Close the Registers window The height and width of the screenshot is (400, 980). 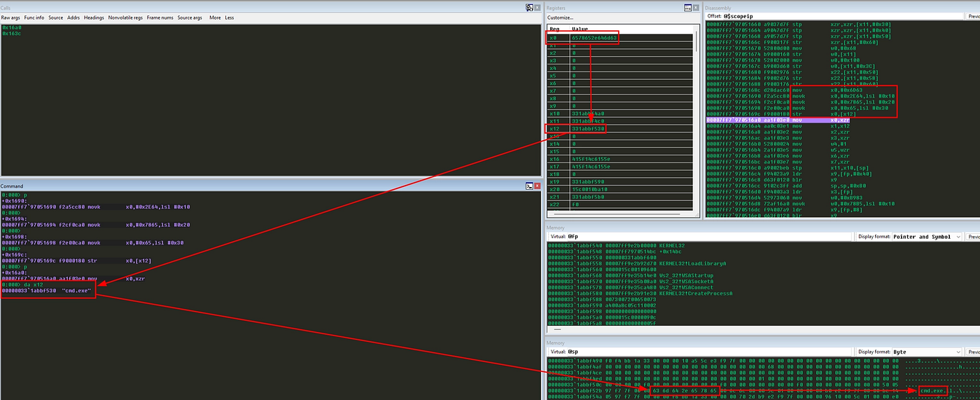[x=696, y=7]
